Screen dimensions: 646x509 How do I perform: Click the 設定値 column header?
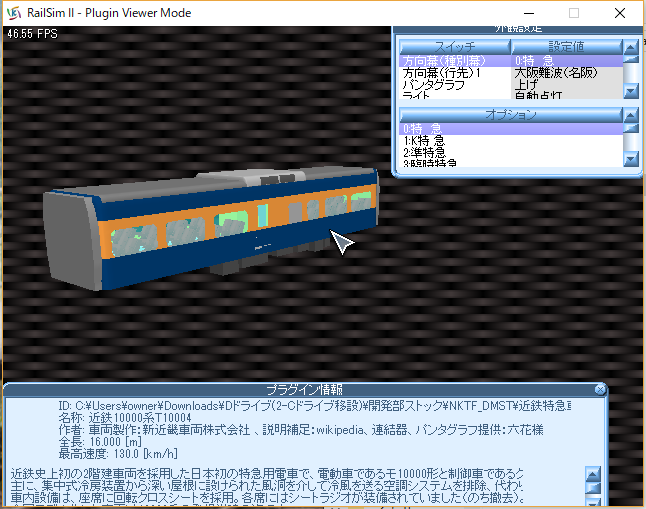566,47
